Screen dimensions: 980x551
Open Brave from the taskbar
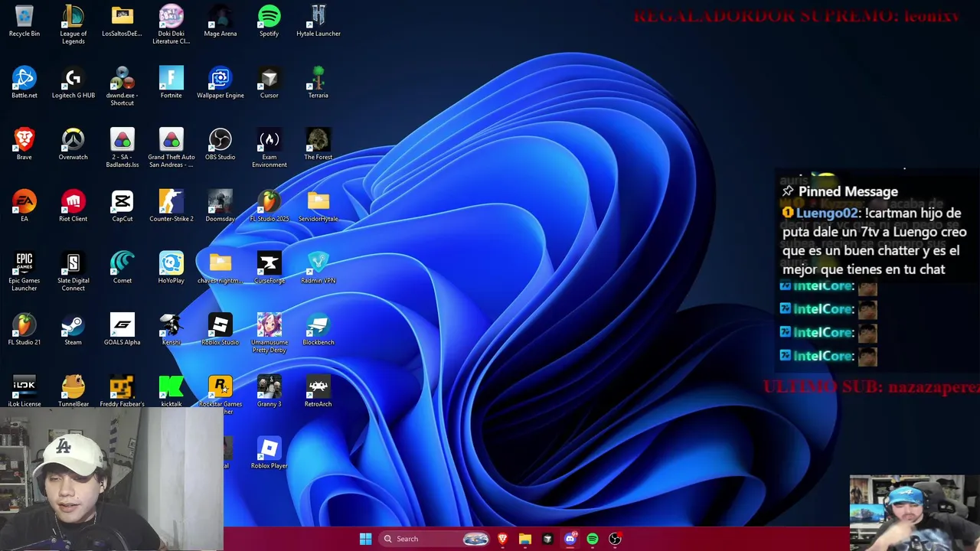pos(502,539)
